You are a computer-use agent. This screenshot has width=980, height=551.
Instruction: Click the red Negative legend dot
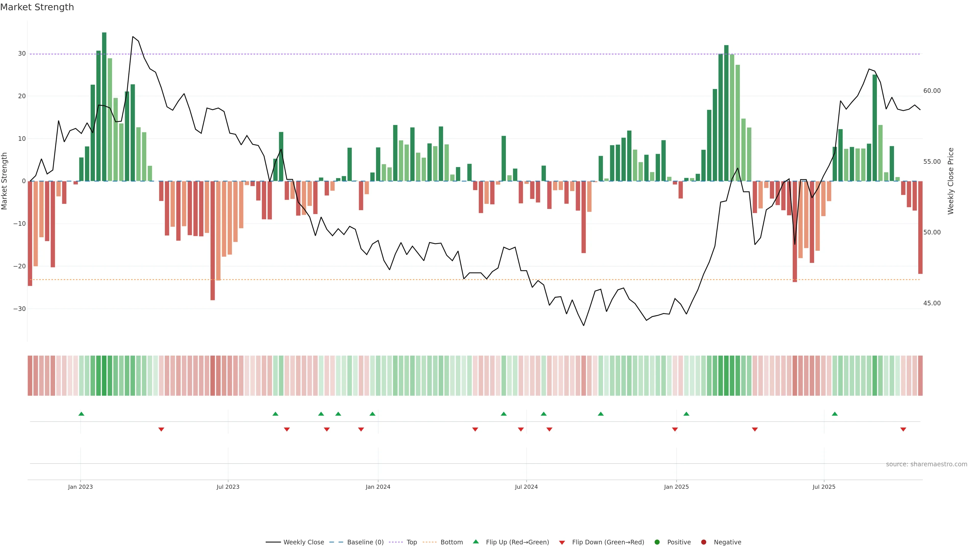click(x=703, y=542)
